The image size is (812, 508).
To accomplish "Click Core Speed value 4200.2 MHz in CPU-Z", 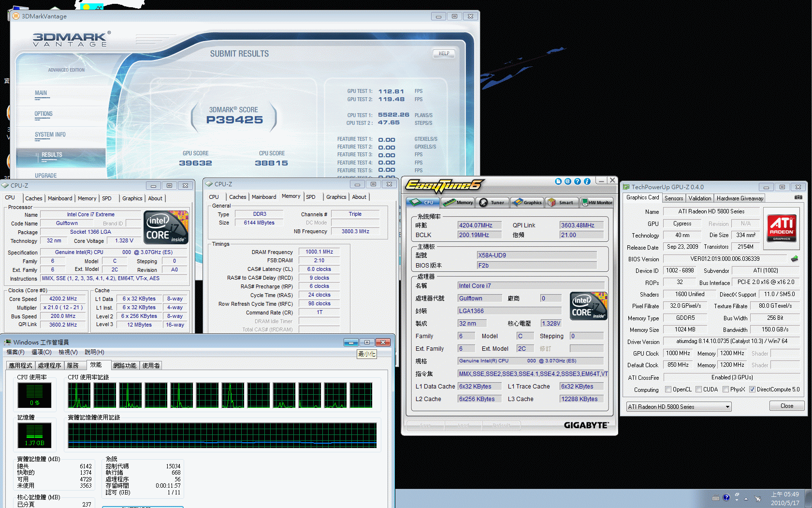I will [x=63, y=299].
